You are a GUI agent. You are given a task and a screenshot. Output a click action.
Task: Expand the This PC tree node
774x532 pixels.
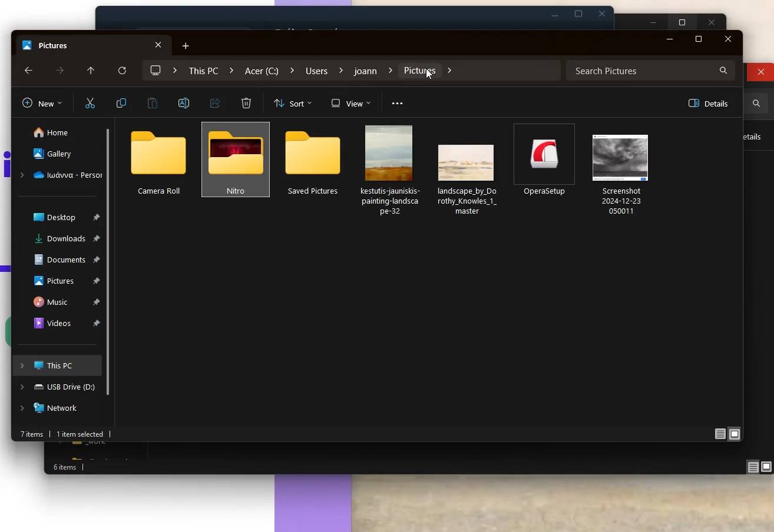(22, 365)
